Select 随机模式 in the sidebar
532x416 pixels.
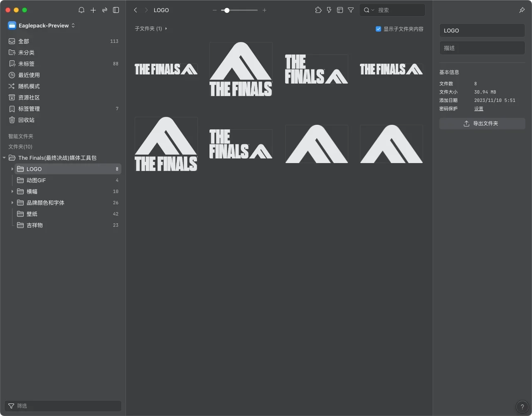(x=29, y=86)
